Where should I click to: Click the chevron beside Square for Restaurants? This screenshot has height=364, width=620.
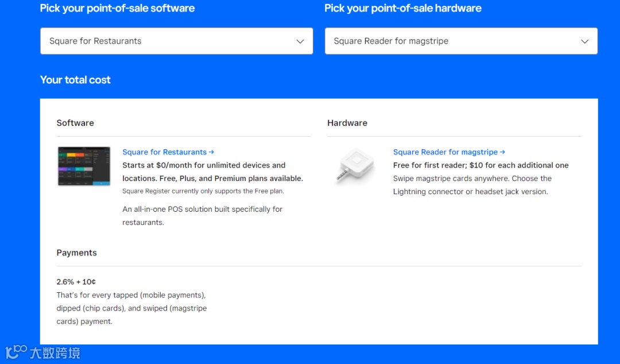point(300,41)
